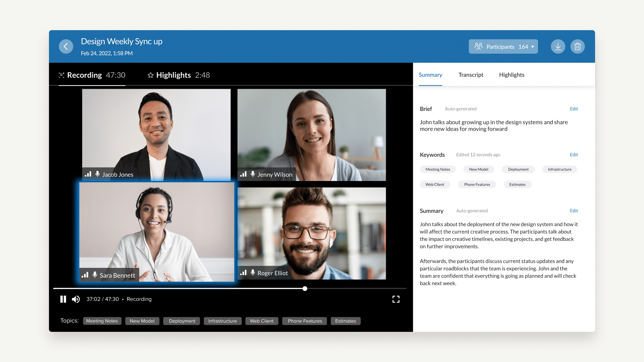
Task: Edit the auto-generated Brief section
Action: click(574, 109)
